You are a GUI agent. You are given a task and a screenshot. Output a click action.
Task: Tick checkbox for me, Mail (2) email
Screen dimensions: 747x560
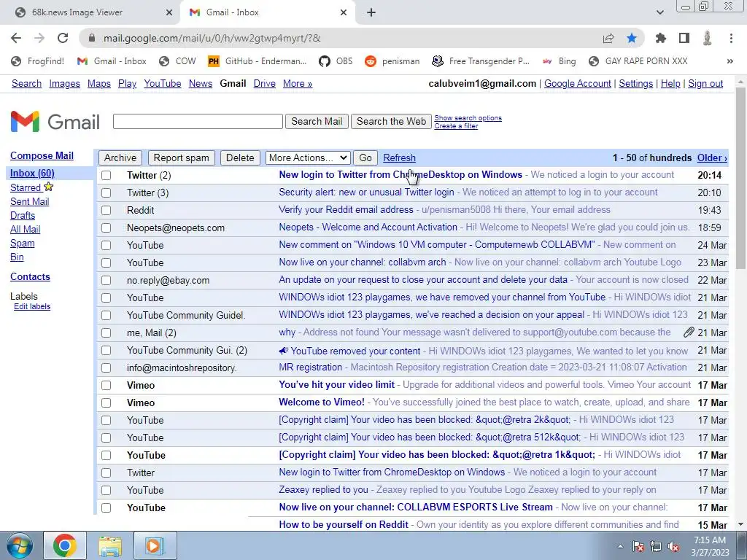pos(107,332)
